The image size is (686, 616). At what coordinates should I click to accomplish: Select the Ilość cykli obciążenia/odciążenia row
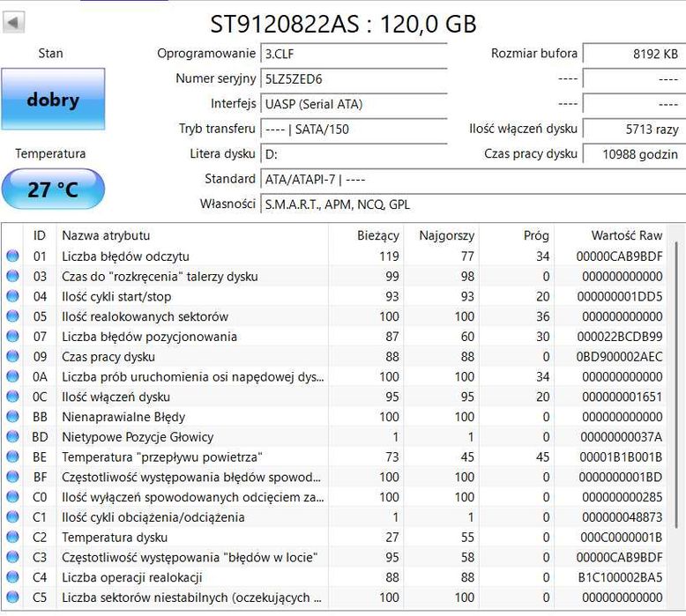(x=334, y=517)
